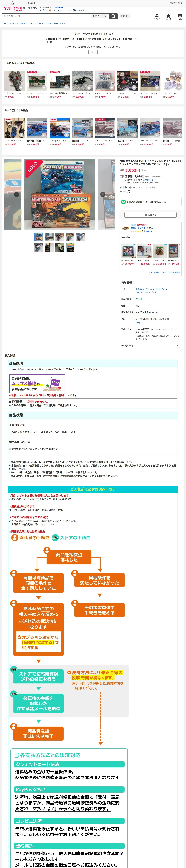This screenshot has height=868, width=186.
Task: Click the 質問する button
Action: click(150, 215)
